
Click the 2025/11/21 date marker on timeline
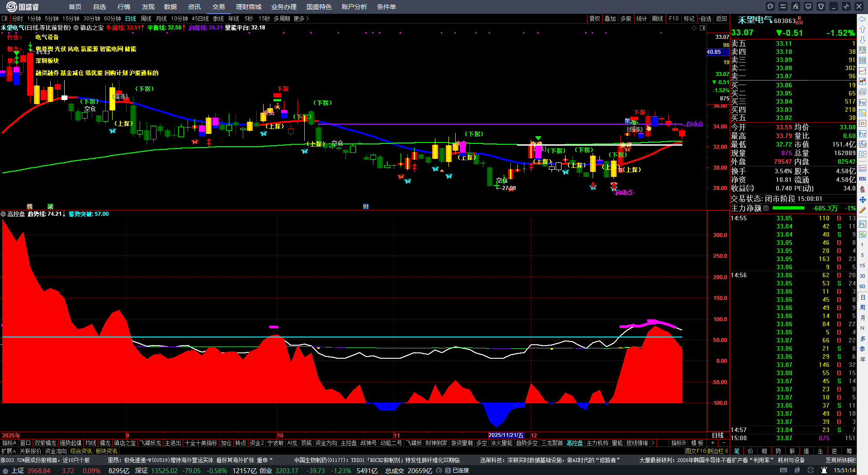pos(506,436)
